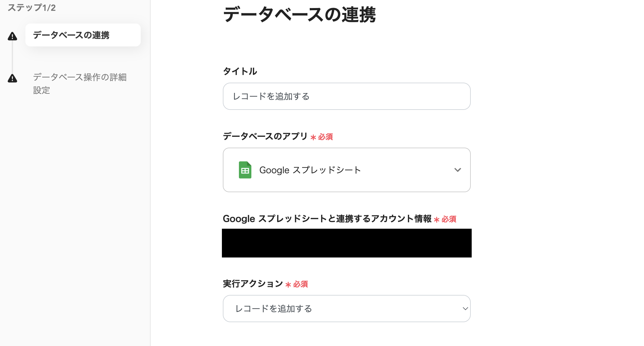The width and height of the screenshot is (644, 346).
Task: Focus the タイトル input field
Action: click(x=346, y=96)
